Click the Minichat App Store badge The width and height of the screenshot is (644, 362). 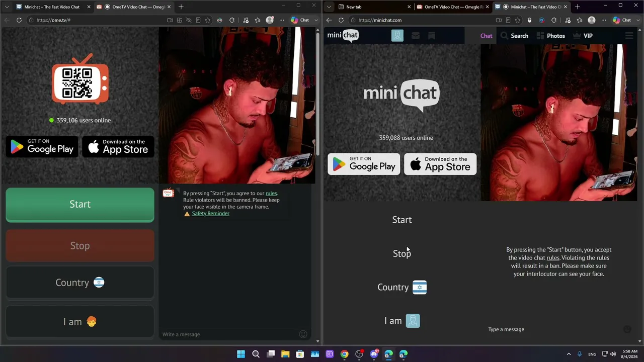pos(440,164)
